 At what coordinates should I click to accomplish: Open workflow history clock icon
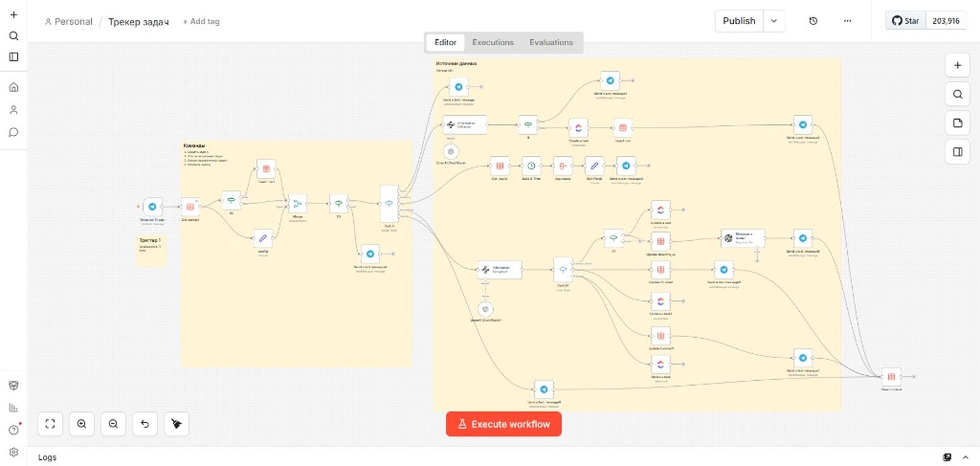coord(813,21)
